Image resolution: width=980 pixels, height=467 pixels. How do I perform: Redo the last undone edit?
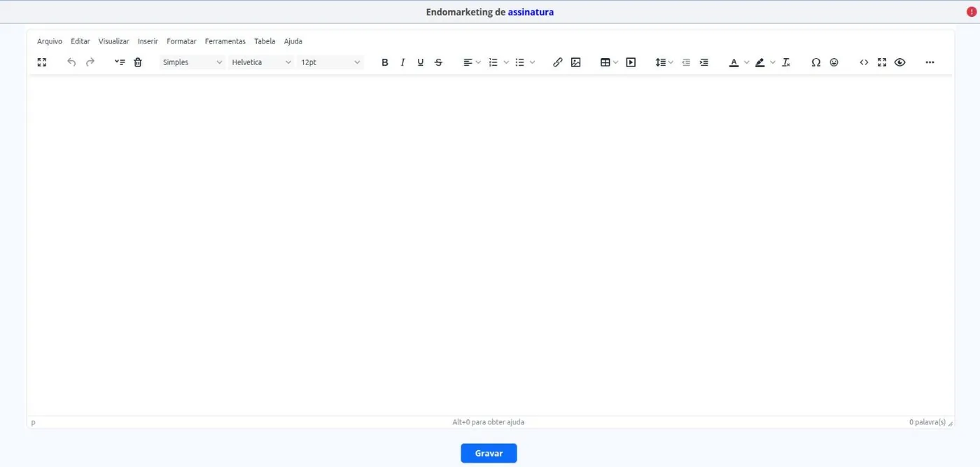click(90, 62)
